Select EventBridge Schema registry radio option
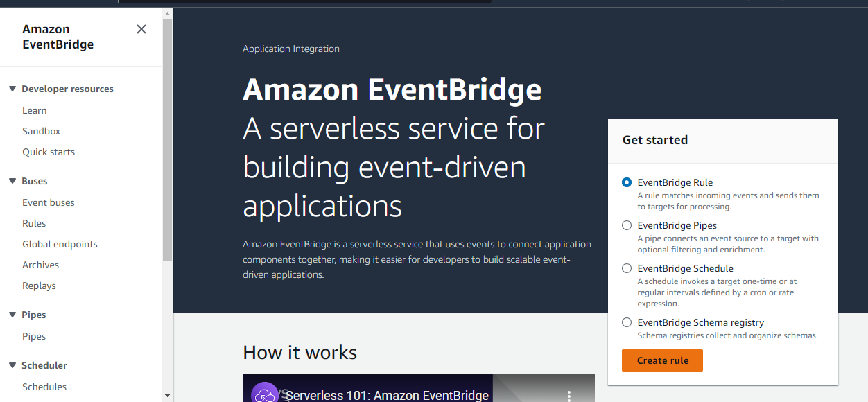 [x=627, y=322]
